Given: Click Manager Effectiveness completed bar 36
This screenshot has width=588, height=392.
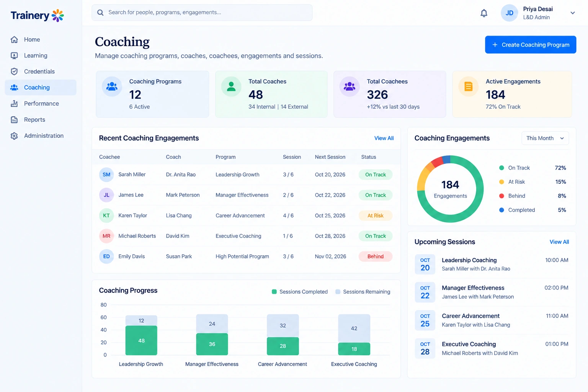Looking at the screenshot, I should (x=212, y=344).
